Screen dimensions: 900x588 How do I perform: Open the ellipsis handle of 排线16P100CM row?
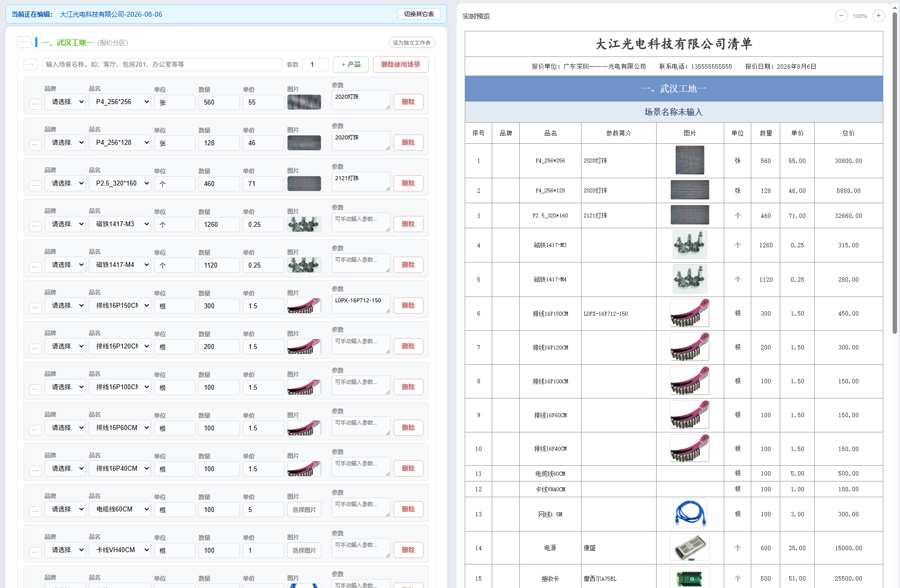[x=35, y=389]
